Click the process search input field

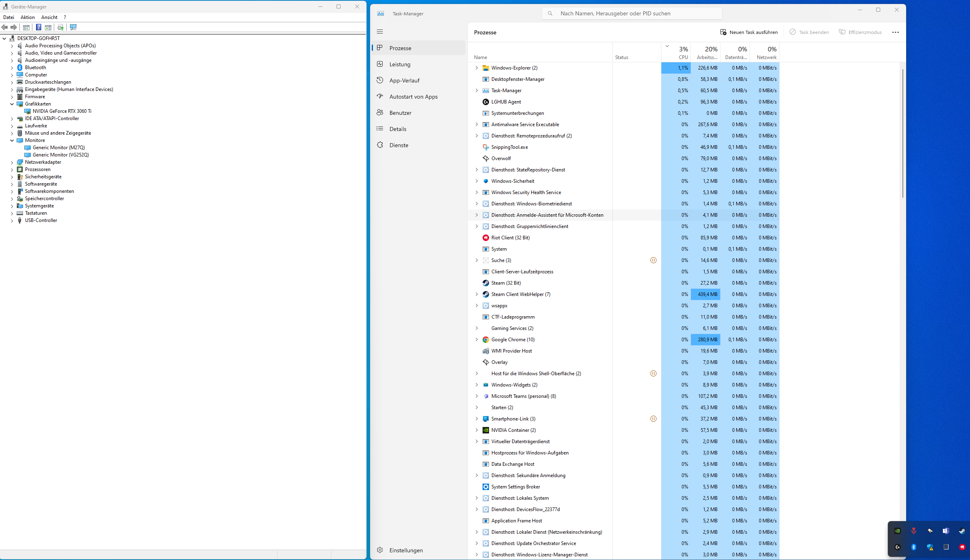pyautogui.click(x=635, y=13)
